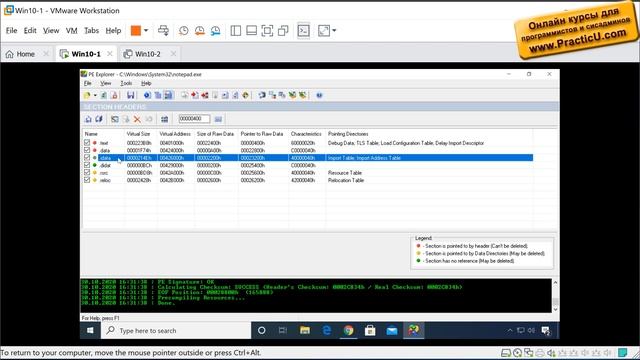Click the blue help icon in PE Explorer toolbar
Image resolution: width=640 pixels, height=360 pixels.
point(319,95)
